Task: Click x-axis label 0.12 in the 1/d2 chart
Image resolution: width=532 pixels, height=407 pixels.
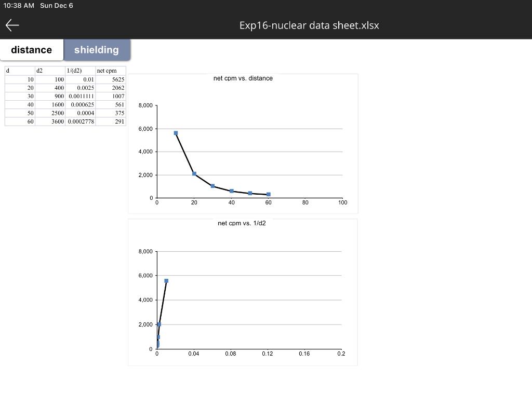Action: click(x=268, y=354)
